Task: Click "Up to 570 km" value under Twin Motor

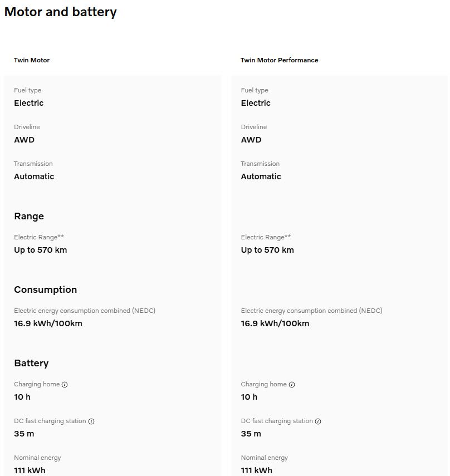Action: [40, 250]
